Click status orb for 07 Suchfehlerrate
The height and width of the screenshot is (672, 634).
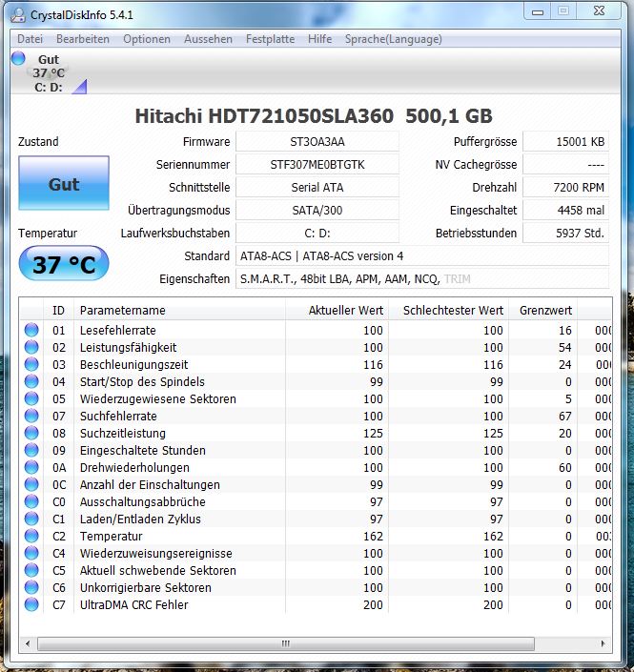pyautogui.click(x=31, y=416)
